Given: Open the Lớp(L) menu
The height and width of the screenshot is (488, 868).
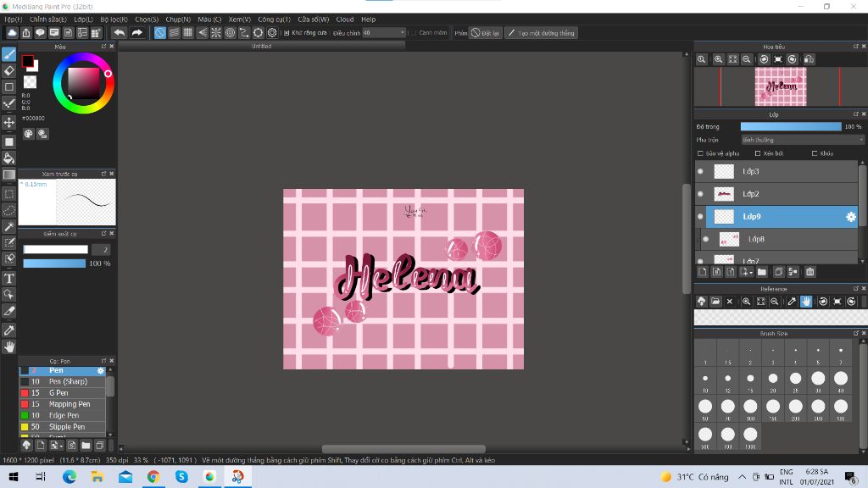Looking at the screenshot, I should click(x=84, y=19).
